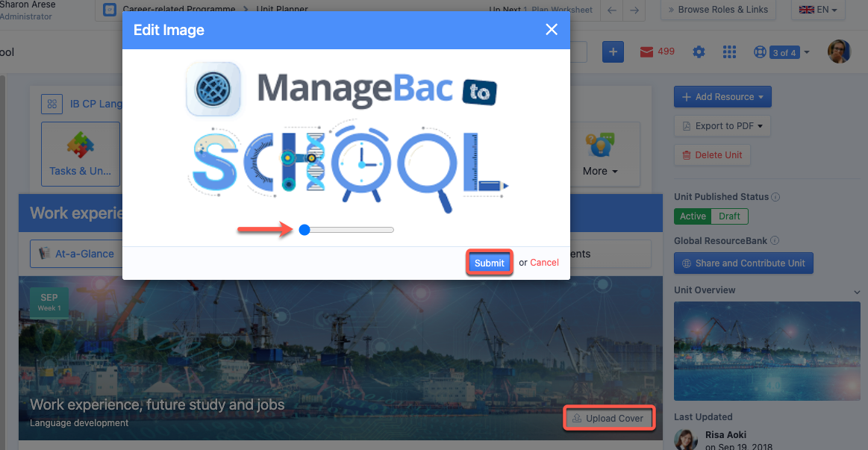Switch to the At-a-Glance tab
Viewport: 868px width, 450px height.
[x=78, y=254]
